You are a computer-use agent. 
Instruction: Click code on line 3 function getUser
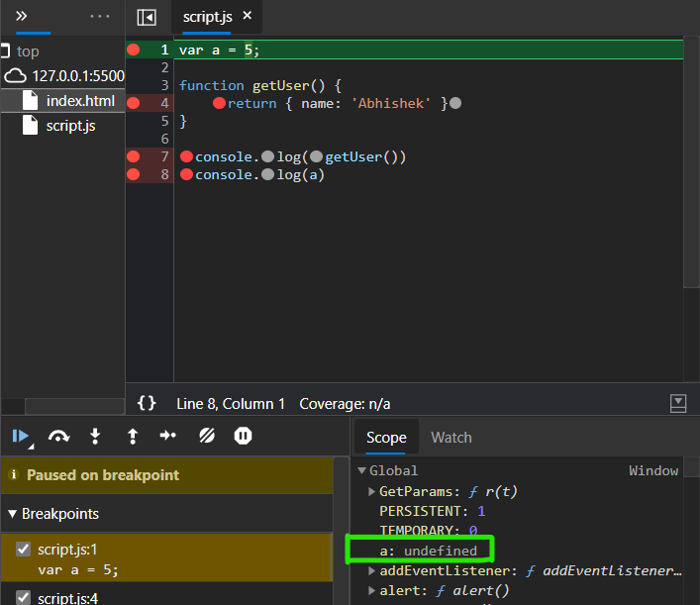pyautogui.click(x=260, y=85)
